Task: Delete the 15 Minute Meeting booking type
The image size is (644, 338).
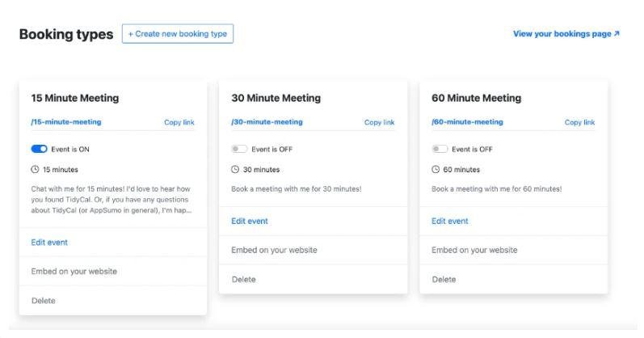Action: point(44,301)
